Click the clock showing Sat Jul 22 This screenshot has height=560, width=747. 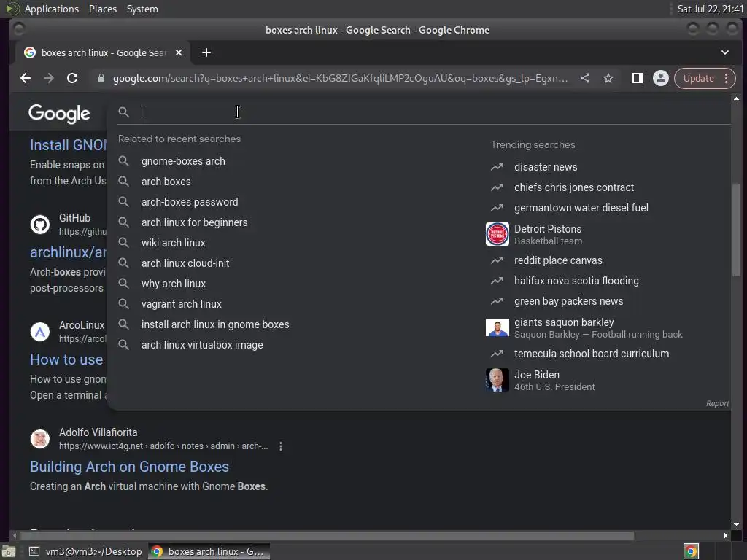tap(710, 9)
